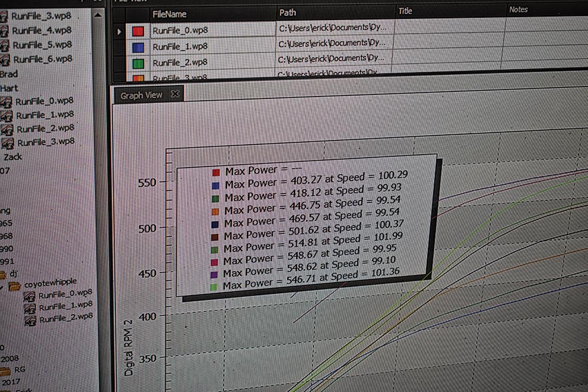This screenshot has width=588, height=392.
Task: Click legend line Max Power = 548.67
Action: click(310, 254)
